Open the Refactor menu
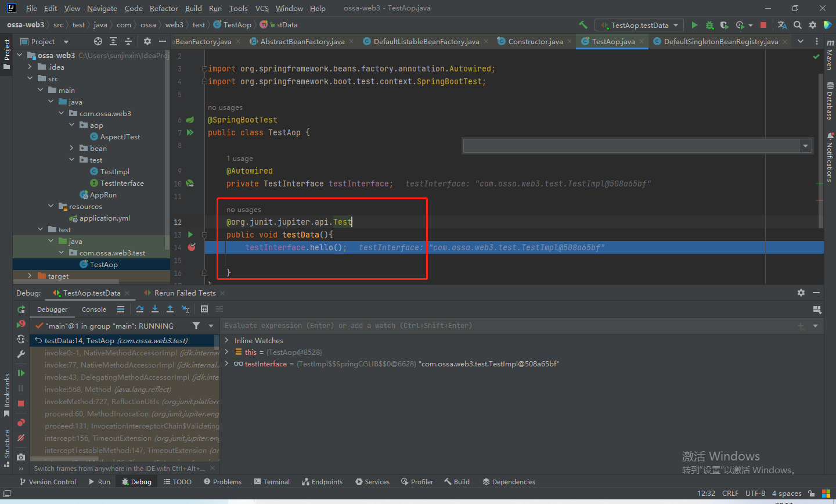Image resolution: width=836 pixels, height=504 pixels. point(164,8)
